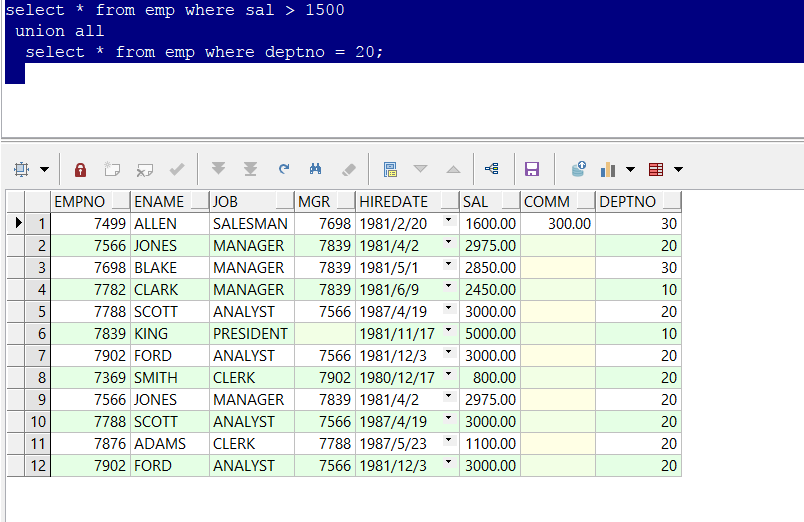Click the post changes checkmark icon
The image size is (804, 522).
coord(177,169)
